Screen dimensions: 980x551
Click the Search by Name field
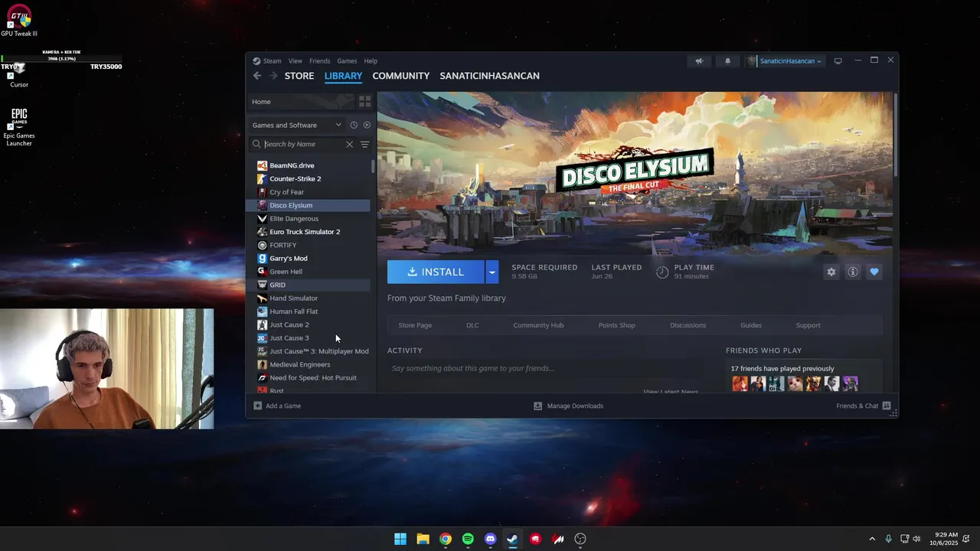tap(303, 144)
